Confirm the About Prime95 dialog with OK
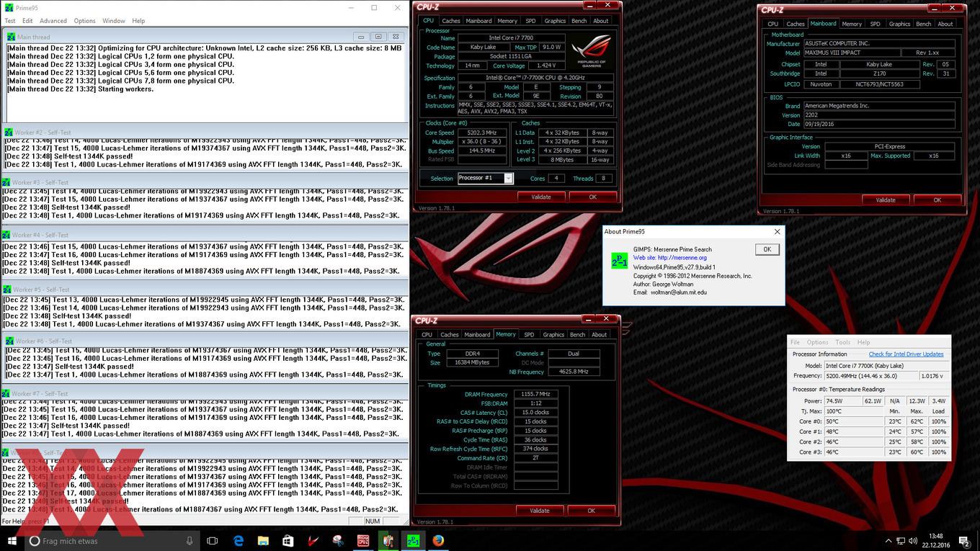Image resolution: width=980 pixels, height=551 pixels. click(767, 249)
